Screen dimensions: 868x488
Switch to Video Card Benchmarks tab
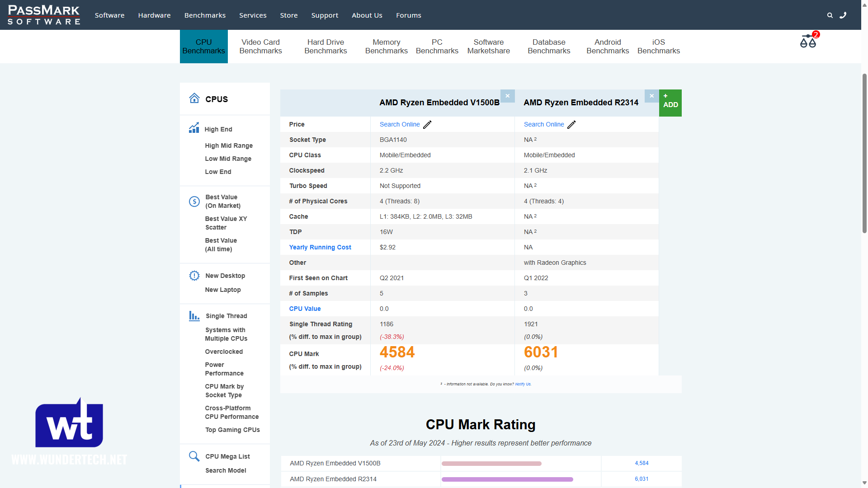260,47
